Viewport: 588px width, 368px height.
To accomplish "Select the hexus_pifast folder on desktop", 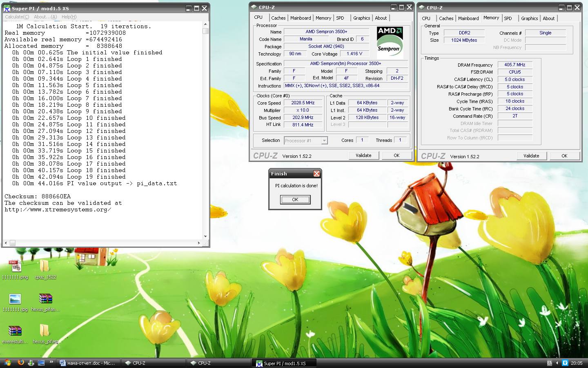I will (x=45, y=334).
